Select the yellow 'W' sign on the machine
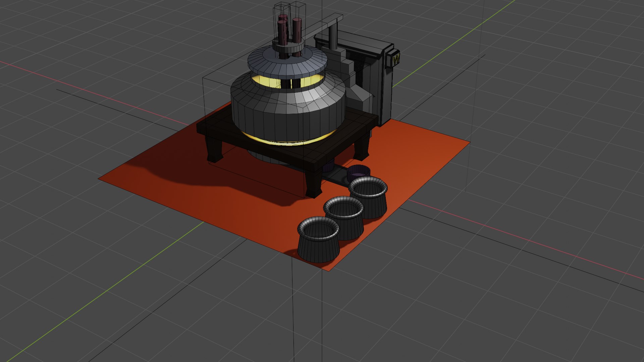 (396, 60)
